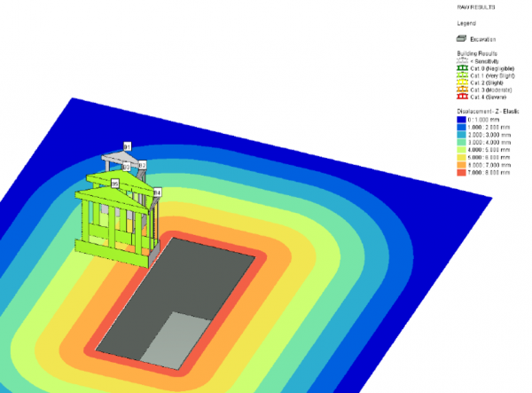Click the 1.000 : 2.000 mm color swatch
This screenshot has width=532, height=393.
tap(461, 127)
